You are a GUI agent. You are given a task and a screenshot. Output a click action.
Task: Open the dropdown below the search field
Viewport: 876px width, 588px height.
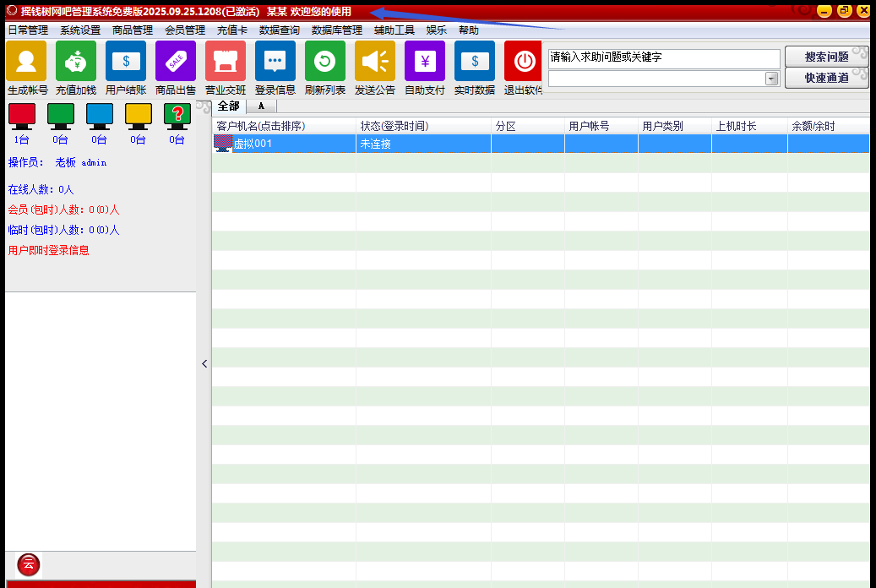tap(771, 79)
